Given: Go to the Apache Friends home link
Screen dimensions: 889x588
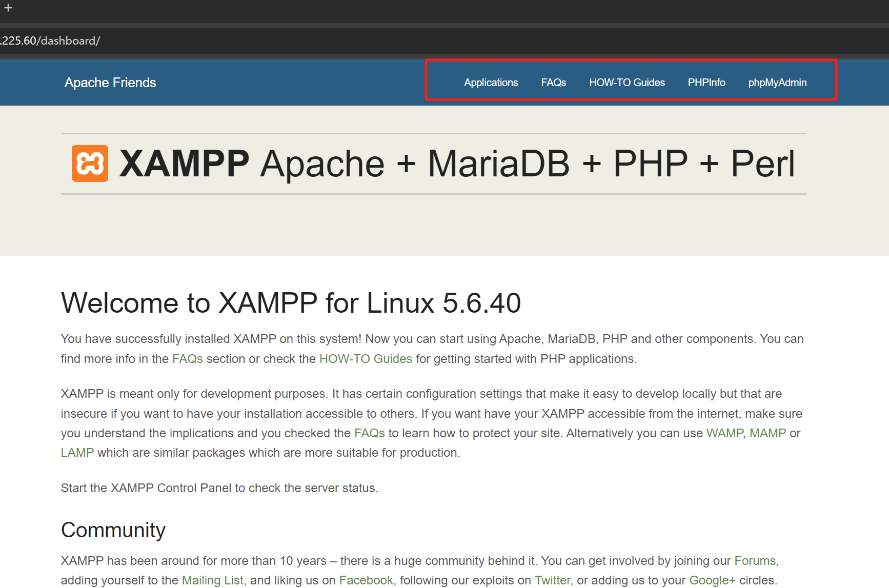Looking at the screenshot, I should 110,83.
